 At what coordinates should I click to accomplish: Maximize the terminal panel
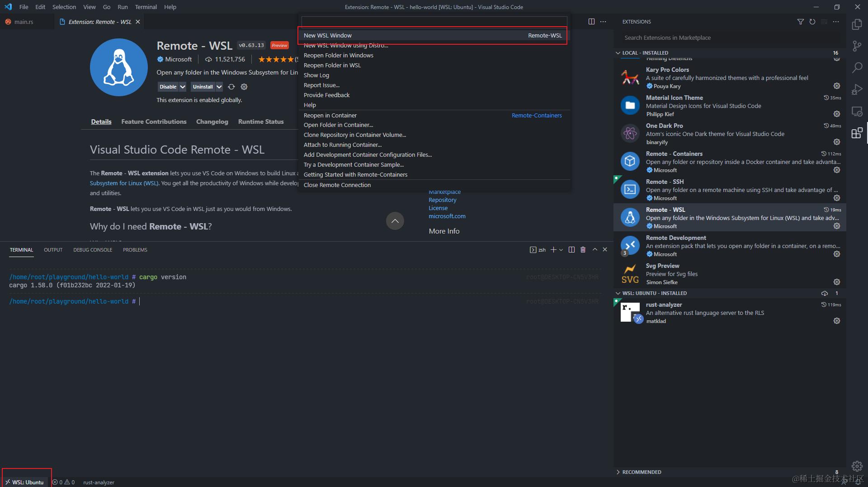(x=594, y=249)
